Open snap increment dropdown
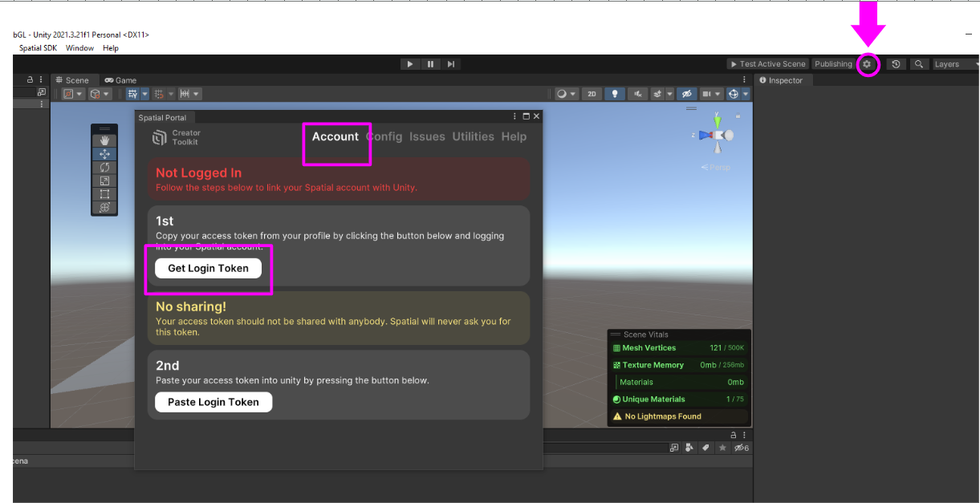 pos(189,94)
